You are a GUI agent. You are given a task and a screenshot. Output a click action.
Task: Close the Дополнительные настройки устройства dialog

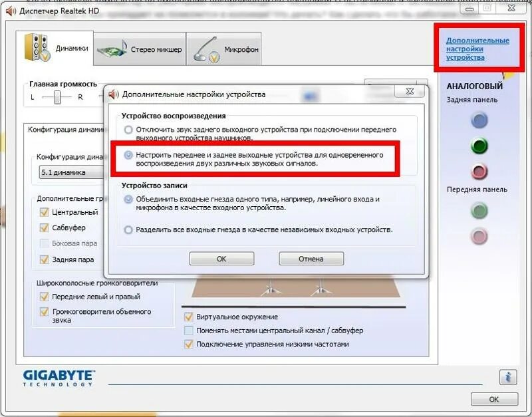410,91
